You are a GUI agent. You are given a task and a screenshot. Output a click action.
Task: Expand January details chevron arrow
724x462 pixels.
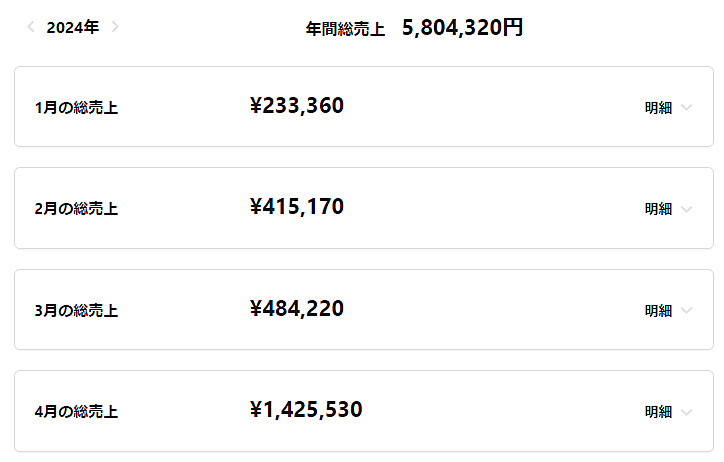click(x=686, y=108)
